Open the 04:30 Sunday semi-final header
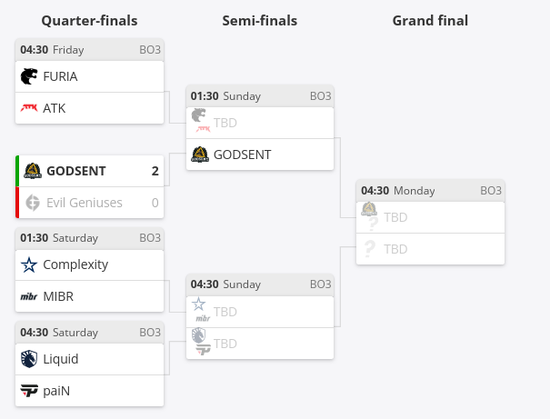 pos(260,284)
